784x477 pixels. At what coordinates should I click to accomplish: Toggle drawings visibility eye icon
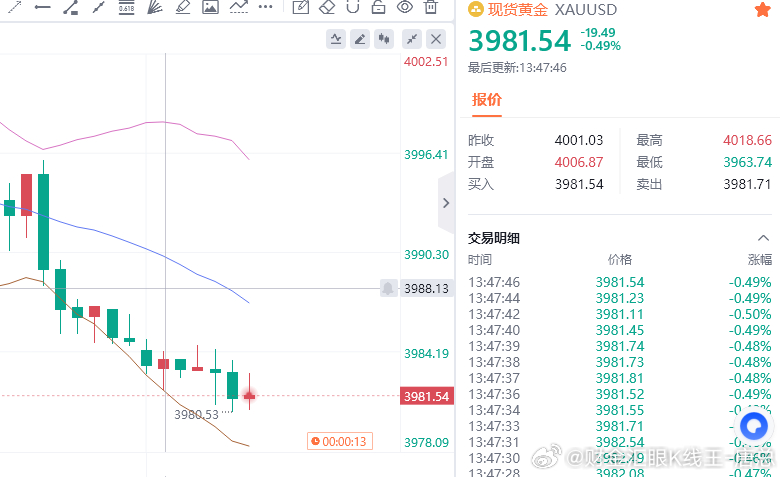coord(404,6)
